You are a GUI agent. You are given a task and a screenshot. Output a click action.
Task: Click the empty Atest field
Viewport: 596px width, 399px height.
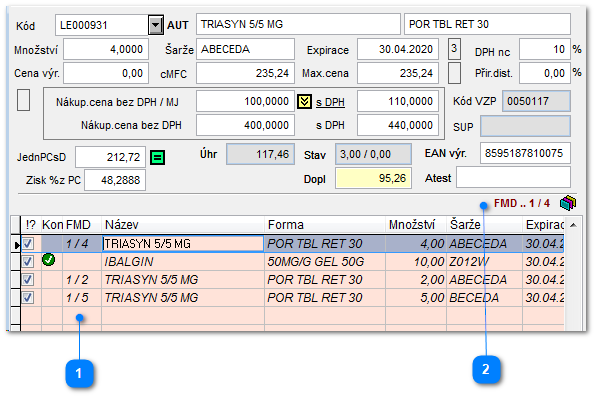513,177
